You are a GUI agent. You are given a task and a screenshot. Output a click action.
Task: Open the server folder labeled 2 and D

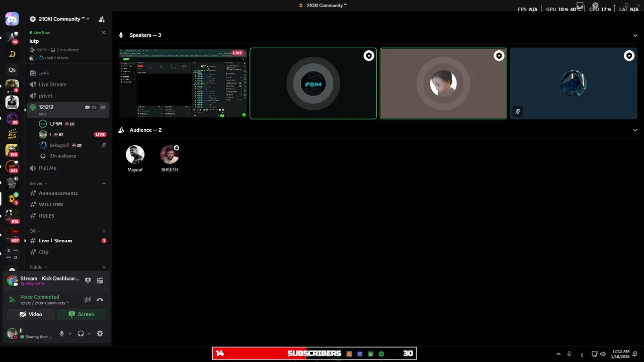(12, 253)
